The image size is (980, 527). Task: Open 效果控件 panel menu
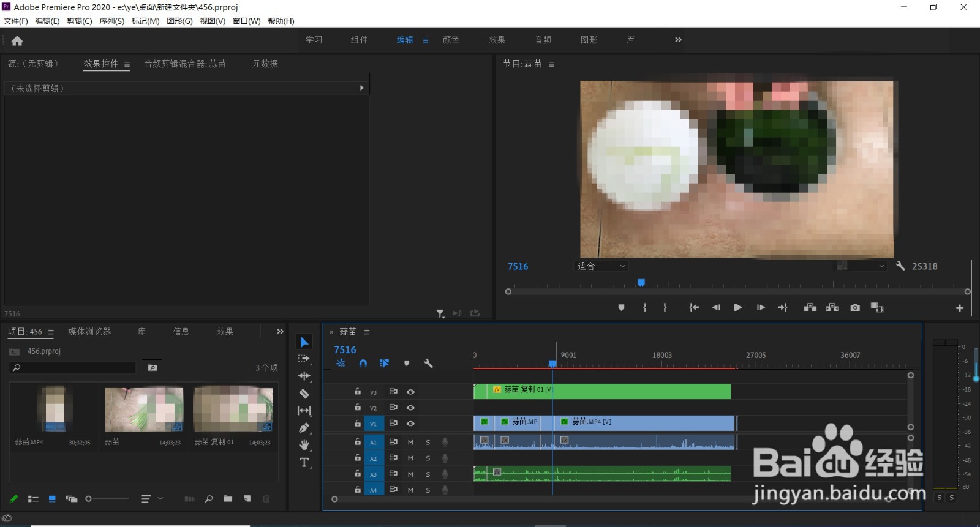[127, 64]
